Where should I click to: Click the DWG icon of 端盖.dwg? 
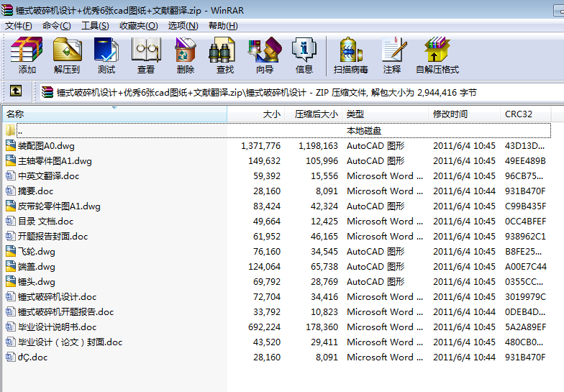click(x=11, y=266)
